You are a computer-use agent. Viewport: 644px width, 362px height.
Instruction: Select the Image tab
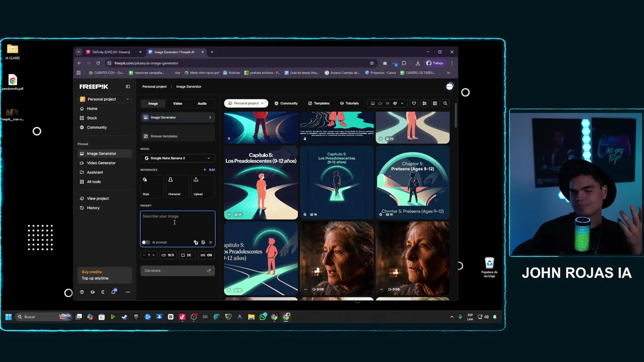click(153, 104)
